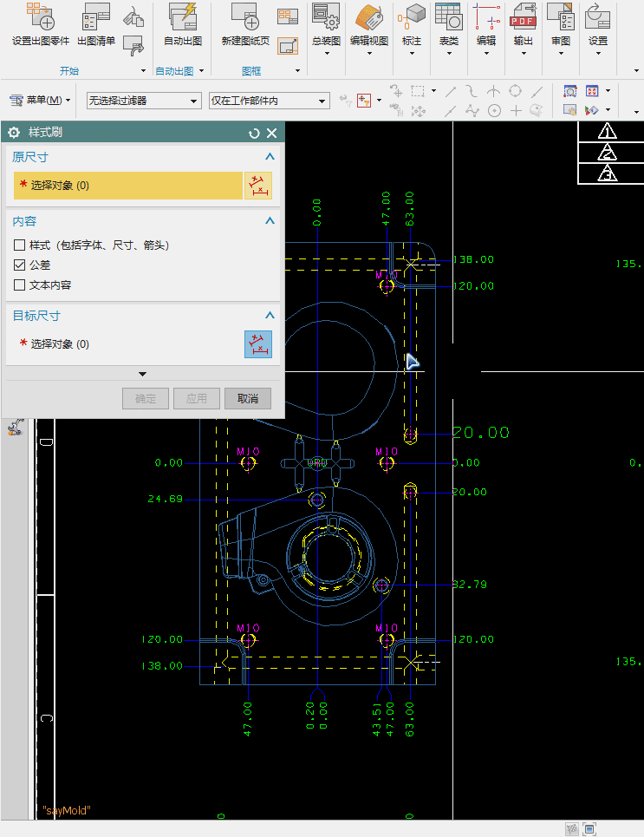Viewport: 644px width, 837px height.
Task: Expand 开始 group dropdown arrow
Action: click(143, 71)
